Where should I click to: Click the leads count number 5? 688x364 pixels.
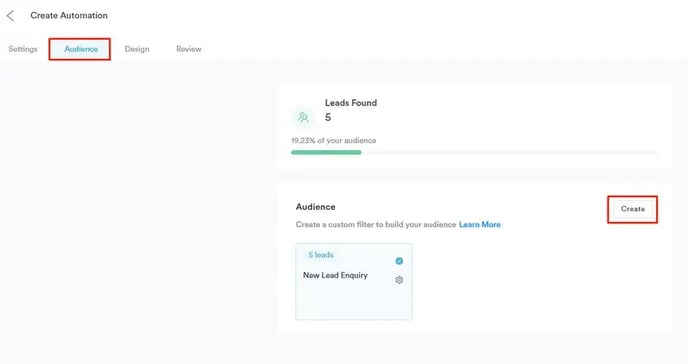(x=328, y=118)
